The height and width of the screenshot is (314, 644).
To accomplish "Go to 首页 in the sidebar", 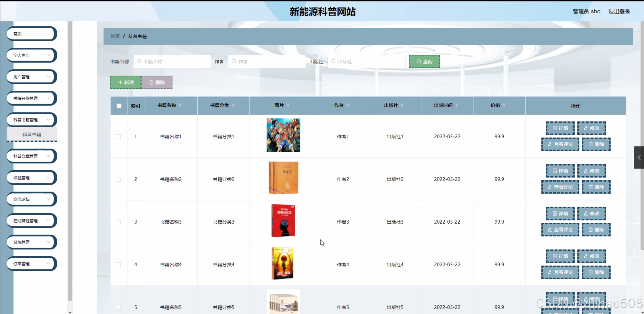I will point(30,34).
